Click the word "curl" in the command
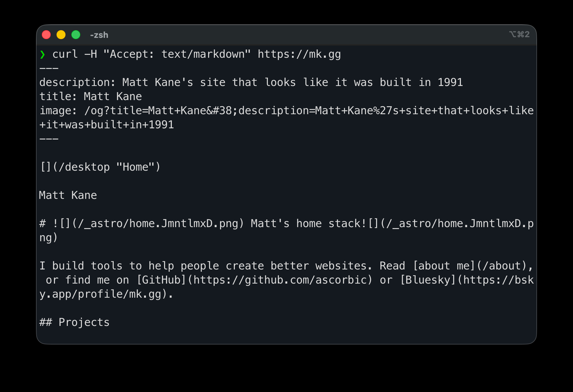The image size is (573, 392). (x=65, y=55)
